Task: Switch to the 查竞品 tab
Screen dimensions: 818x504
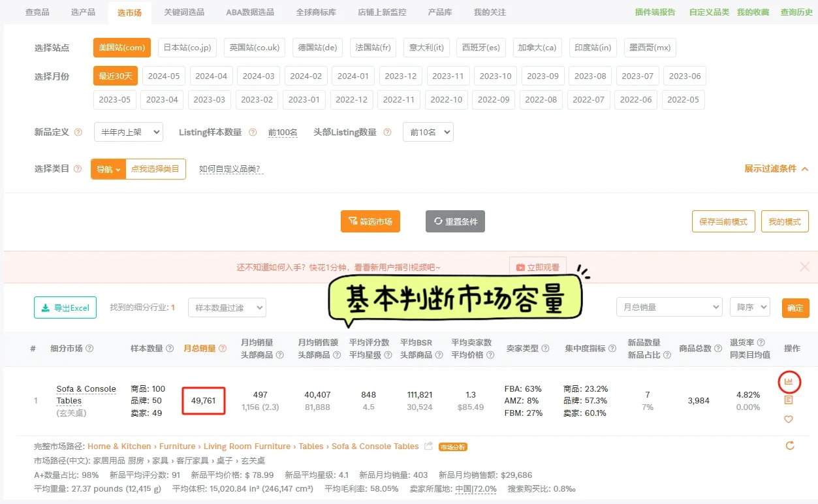Action: pyautogui.click(x=37, y=12)
